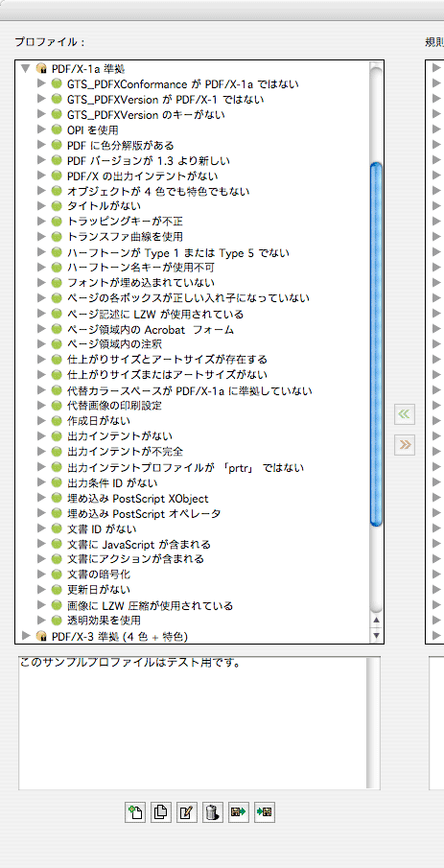The height and width of the screenshot is (868, 444).
Task: Click the green dot beside トラッピングキーが不正
Action: tap(56, 222)
